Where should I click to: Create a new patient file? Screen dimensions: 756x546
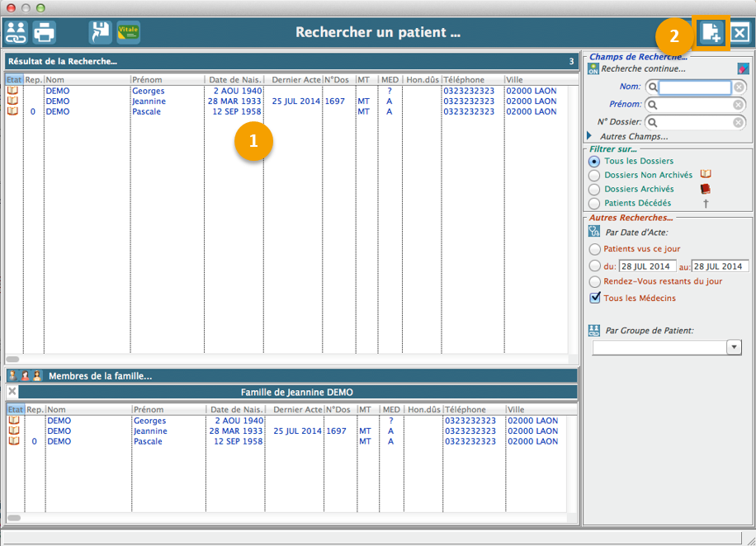point(710,34)
